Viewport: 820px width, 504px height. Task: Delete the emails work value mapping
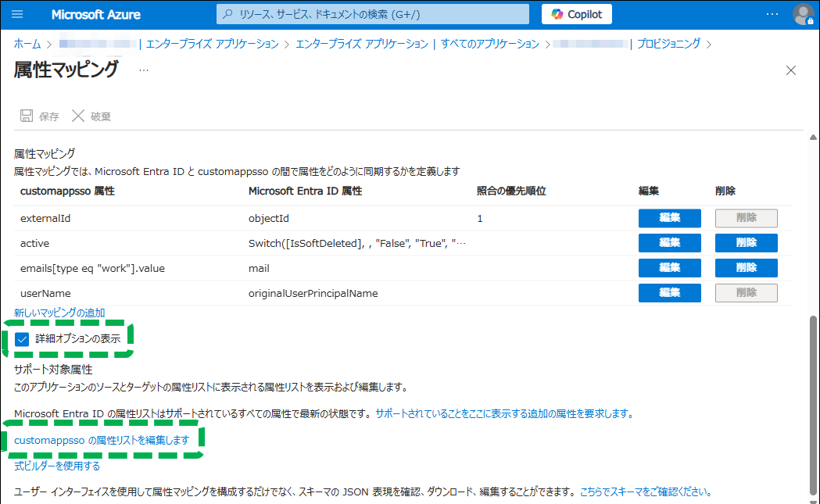point(747,268)
